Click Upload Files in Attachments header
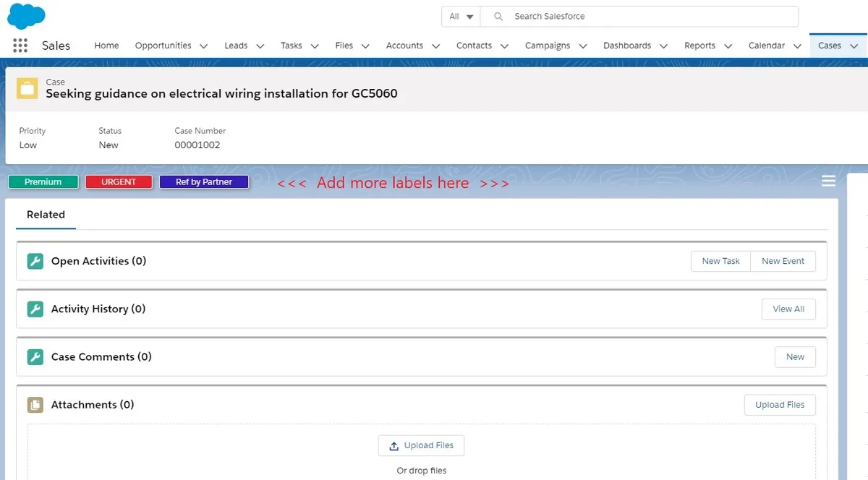The image size is (868, 480). [780, 405]
